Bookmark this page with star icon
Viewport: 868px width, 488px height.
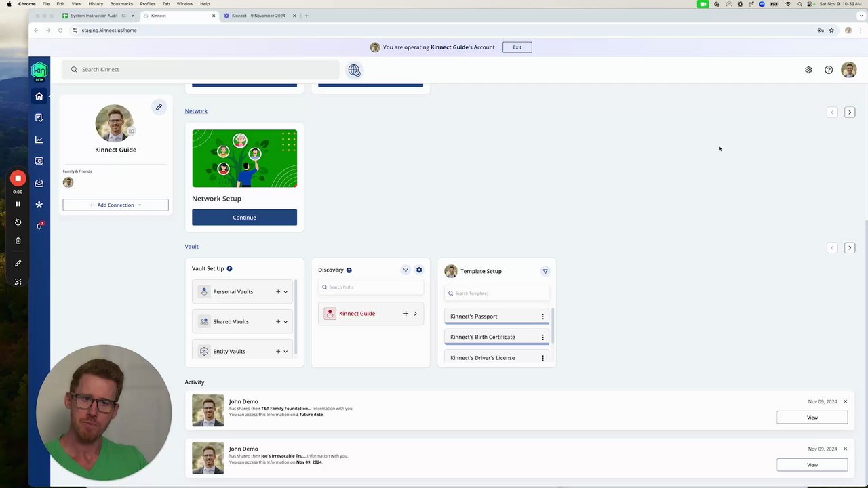point(831,30)
